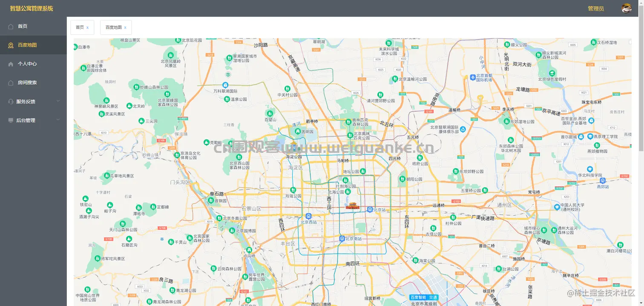This screenshot has width=644, height=306.
Task: Click the 南四环 road label
Action: pyautogui.click(x=353, y=264)
